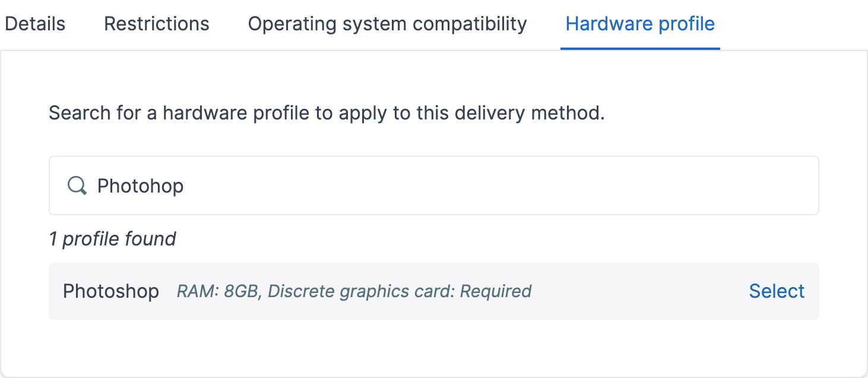
Task: Click the RAM: 8GB requirement text
Action: tap(220, 291)
